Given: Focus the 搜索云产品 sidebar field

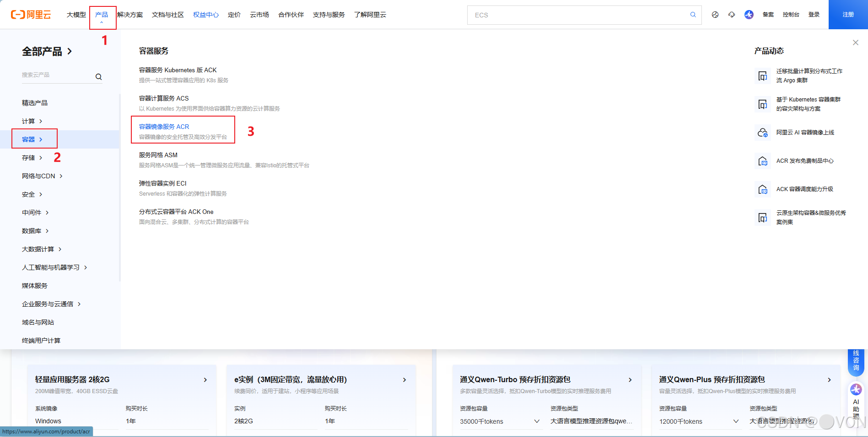Looking at the screenshot, I should pos(57,75).
